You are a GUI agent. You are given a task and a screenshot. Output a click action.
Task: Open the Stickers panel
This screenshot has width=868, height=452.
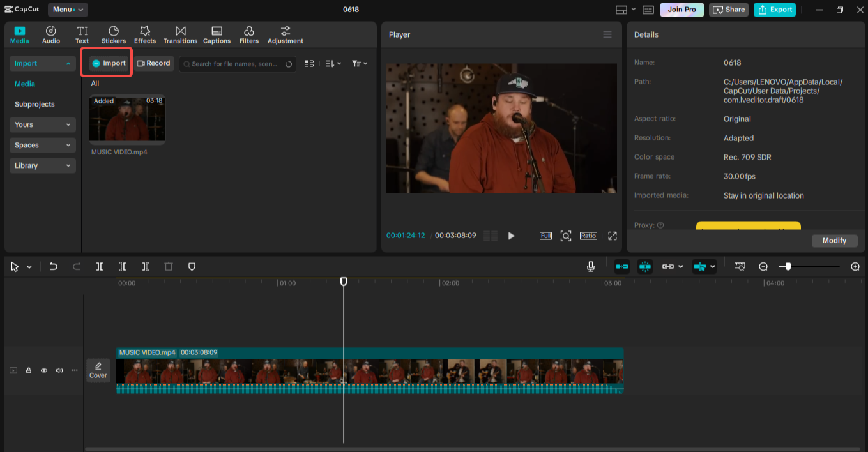113,34
